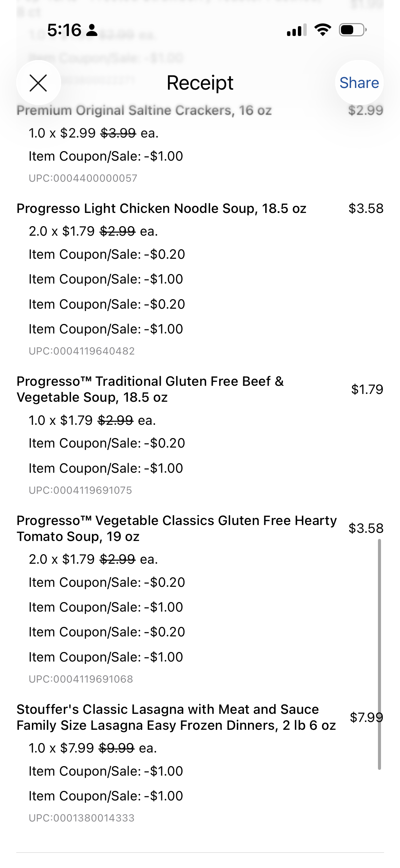Tap the Receipt title heading
400x868 pixels.
tap(200, 83)
